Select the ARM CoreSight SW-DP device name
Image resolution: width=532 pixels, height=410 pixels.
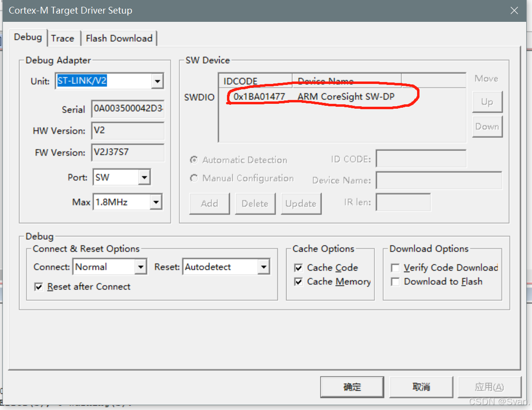point(346,97)
